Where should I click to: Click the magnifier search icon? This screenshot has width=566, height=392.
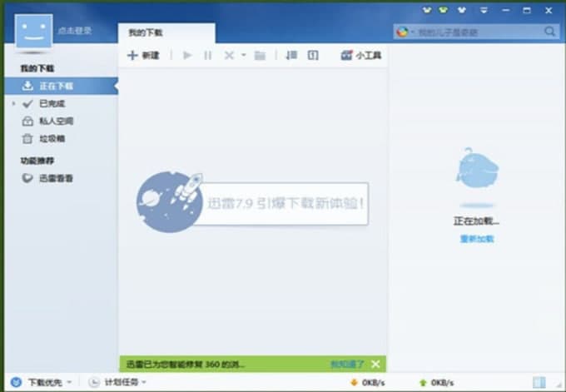(549, 32)
